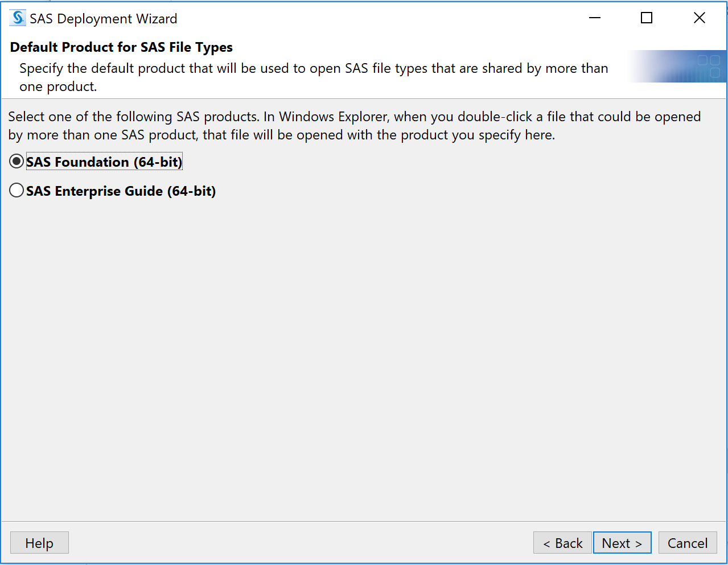
Task: Click the SAS logo icon in title bar
Action: tap(18, 18)
